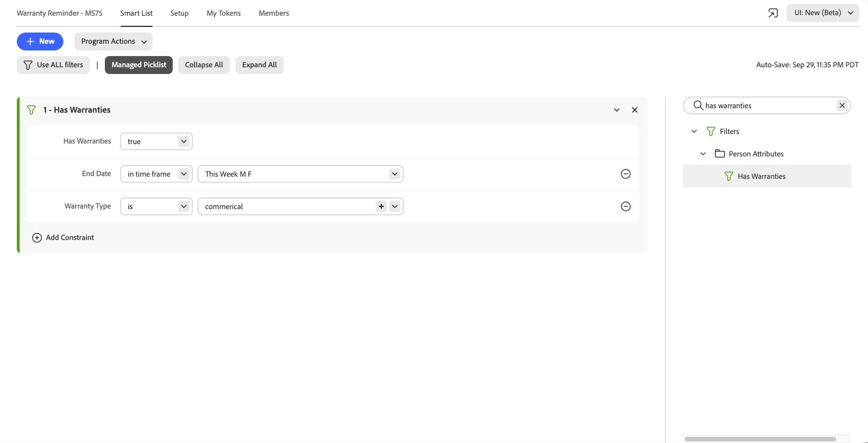868x443 pixels.
Task: Click the plus icon in Warranty Type value
Action: [x=381, y=206]
